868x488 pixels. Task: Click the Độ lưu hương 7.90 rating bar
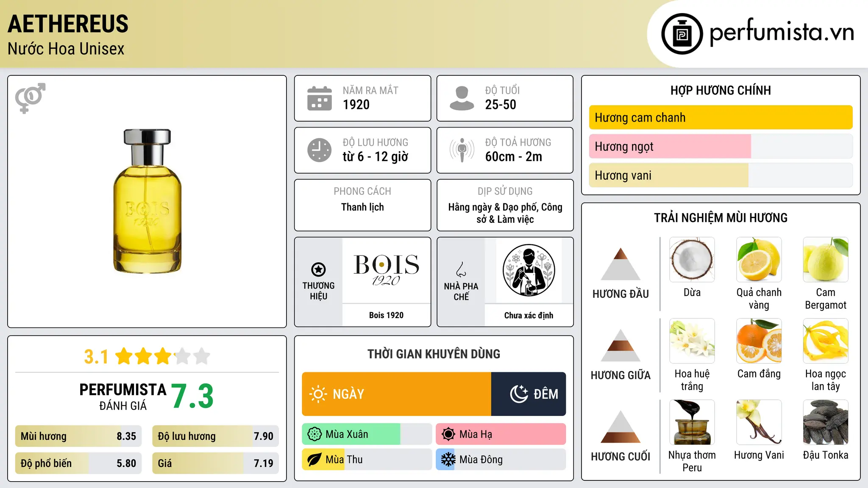[x=215, y=436]
